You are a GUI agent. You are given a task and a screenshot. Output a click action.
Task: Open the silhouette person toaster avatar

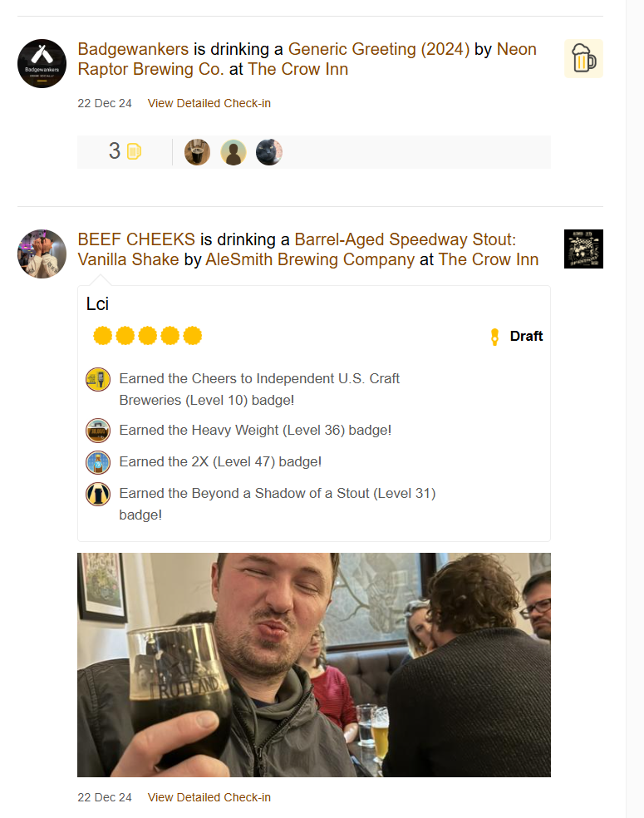[x=234, y=152]
